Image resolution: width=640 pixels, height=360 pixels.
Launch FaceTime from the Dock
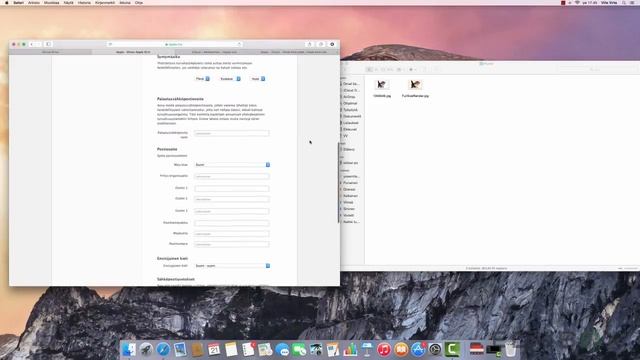299,350
